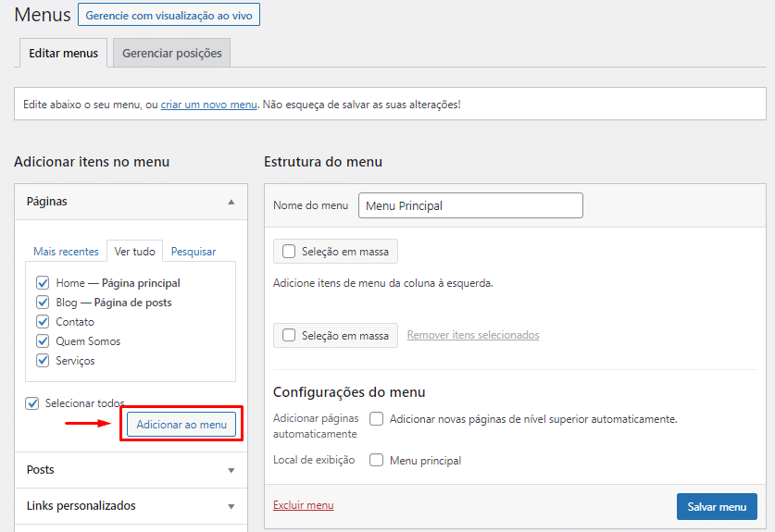The image size is (775, 532).
Task: Click the Adicionar ao menu button
Action: point(181,425)
